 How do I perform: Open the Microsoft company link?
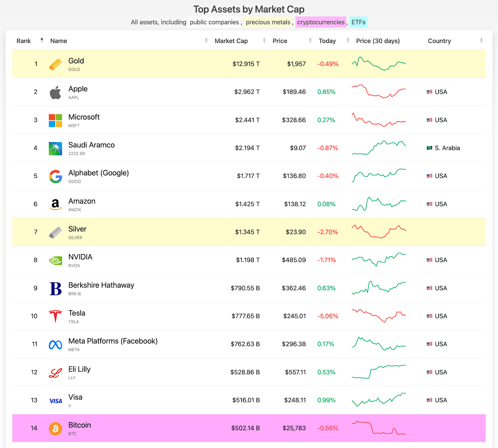tap(84, 117)
